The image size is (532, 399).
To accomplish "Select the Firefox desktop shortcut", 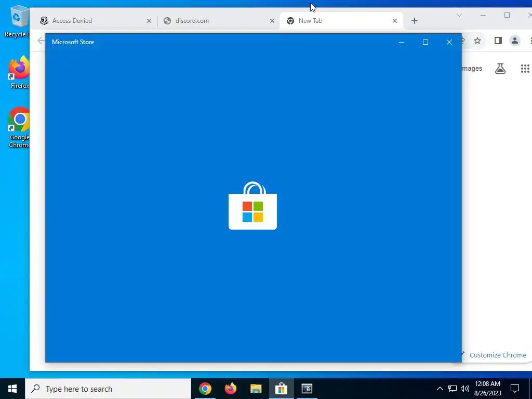I will [19, 73].
